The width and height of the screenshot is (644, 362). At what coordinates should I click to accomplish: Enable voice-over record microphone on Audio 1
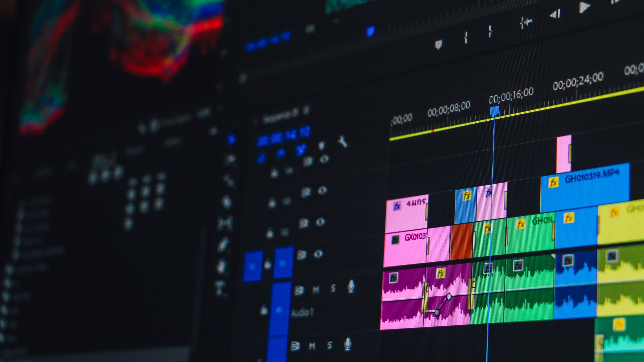point(351,286)
